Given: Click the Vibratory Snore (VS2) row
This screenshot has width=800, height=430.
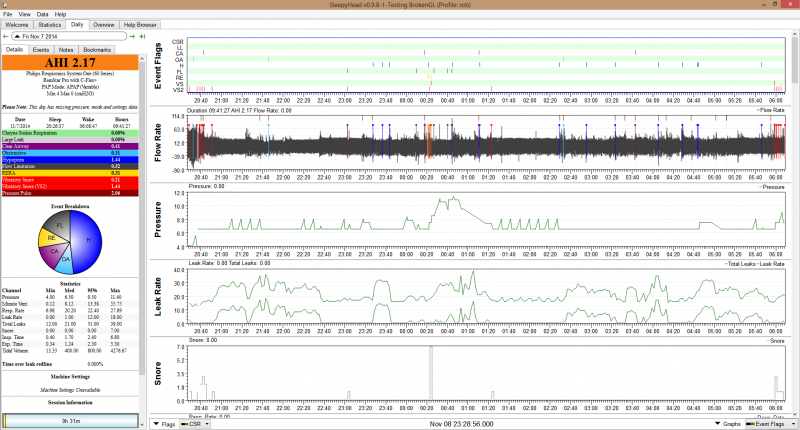Looking at the screenshot, I should coord(70,186).
